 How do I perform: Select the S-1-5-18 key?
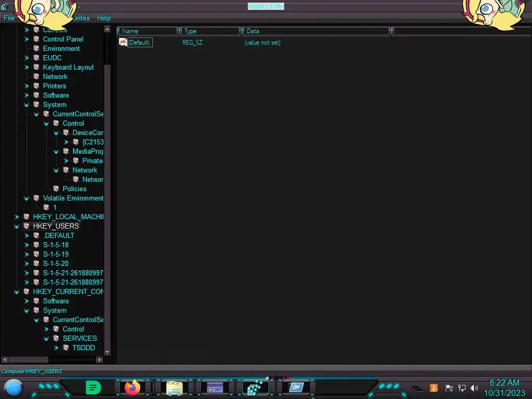[x=56, y=245]
